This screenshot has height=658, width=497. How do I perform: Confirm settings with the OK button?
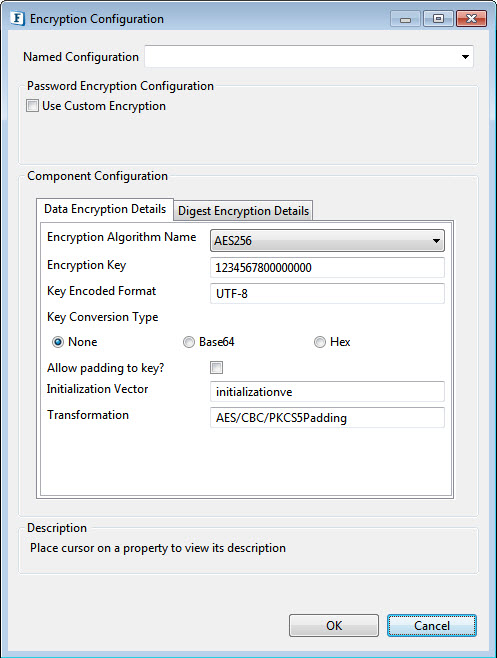pos(334,626)
